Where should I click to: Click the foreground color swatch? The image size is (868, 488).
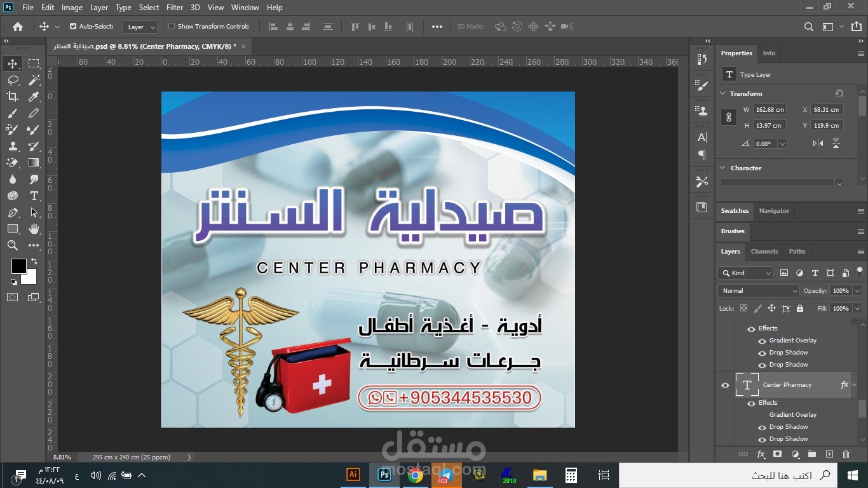(x=18, y=266)
